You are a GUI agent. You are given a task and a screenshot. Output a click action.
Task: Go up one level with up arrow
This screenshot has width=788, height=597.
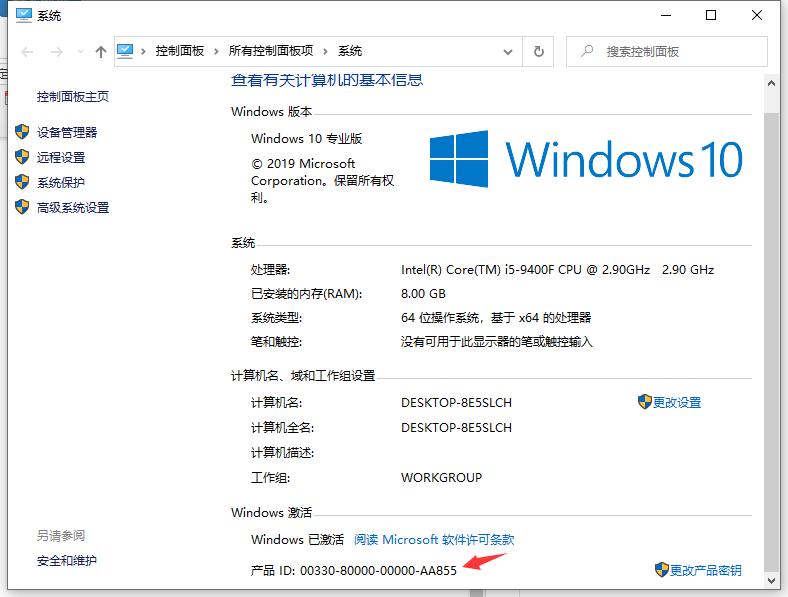100,51
